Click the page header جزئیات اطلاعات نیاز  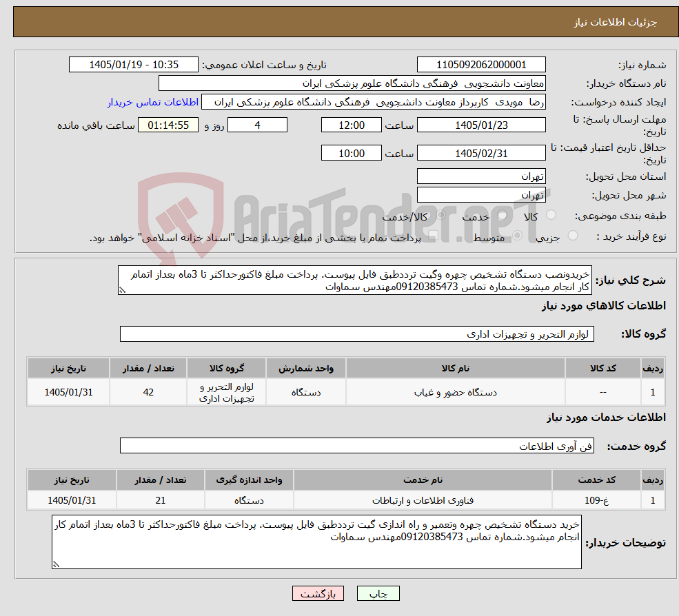tap(616, 22)
